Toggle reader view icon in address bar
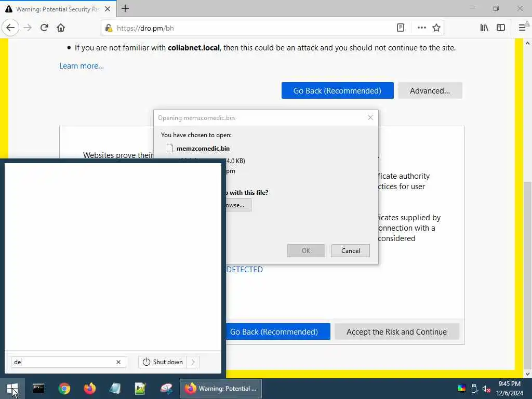532x399 pixels. 401,28
